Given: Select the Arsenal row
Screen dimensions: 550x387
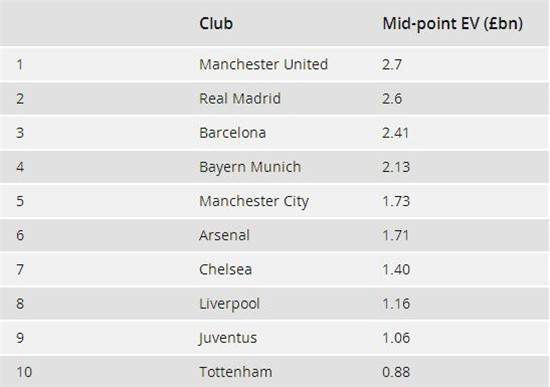Looking at the screenshot, I should (x=274, y=235).
